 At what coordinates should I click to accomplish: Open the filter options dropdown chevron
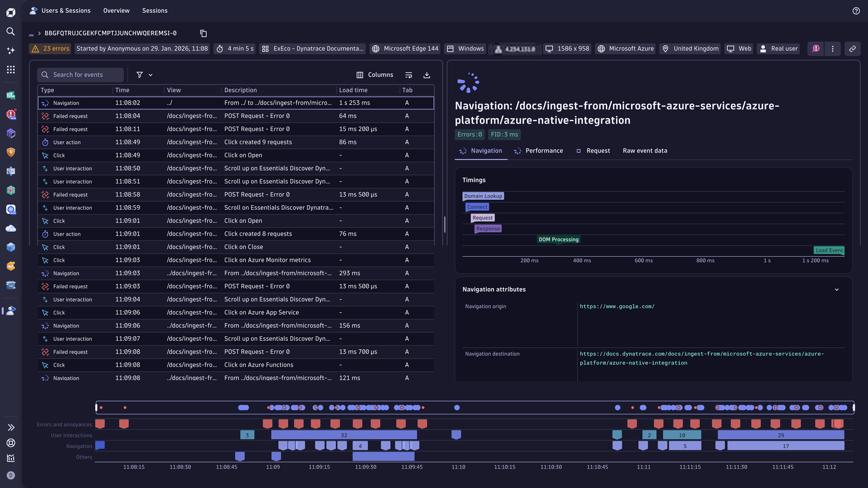tap(151, 75)
